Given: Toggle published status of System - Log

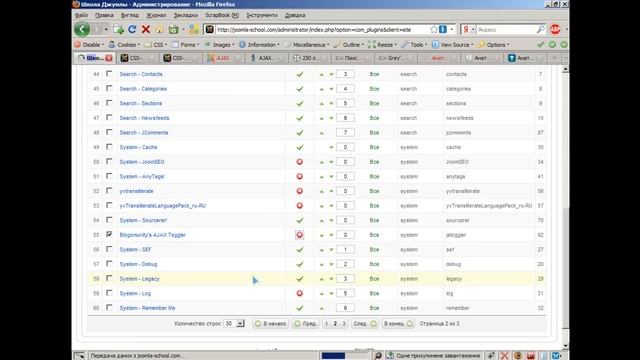Looking at the screenshot, I should [300, 293].
